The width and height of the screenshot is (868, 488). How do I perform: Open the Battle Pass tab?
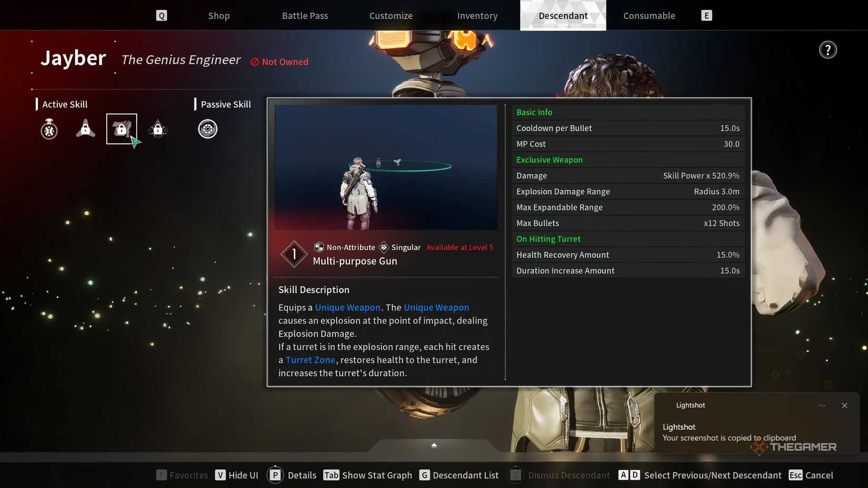point(305,16)
